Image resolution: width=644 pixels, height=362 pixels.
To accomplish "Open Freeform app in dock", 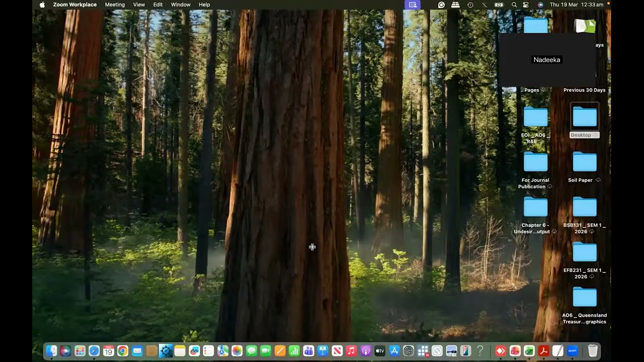I will point(194,351).
